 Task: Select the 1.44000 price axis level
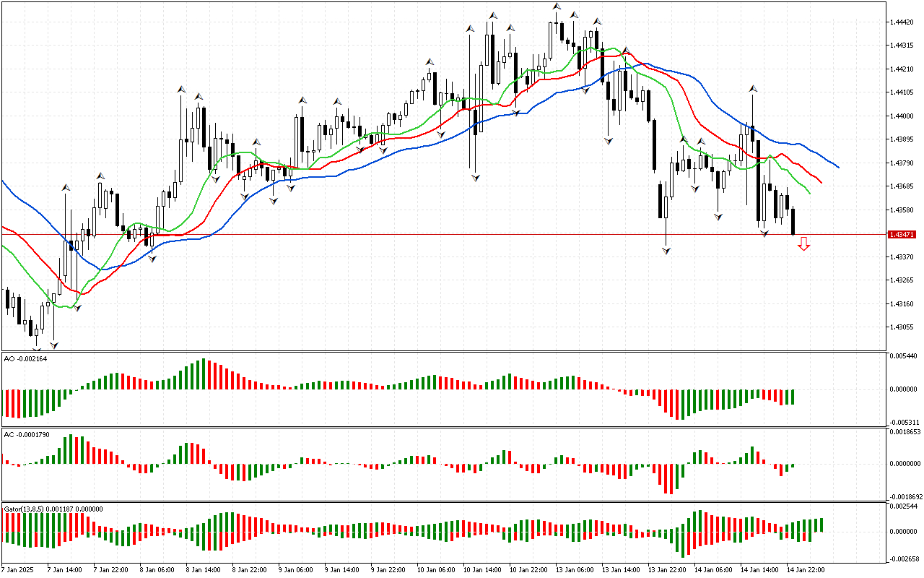point(903,116)
